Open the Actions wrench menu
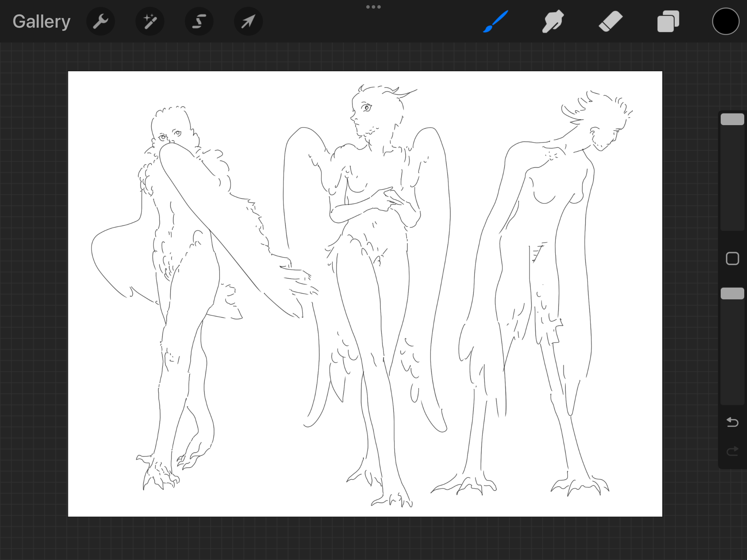This screenshot has width=747, height=560. pos(101,21)
